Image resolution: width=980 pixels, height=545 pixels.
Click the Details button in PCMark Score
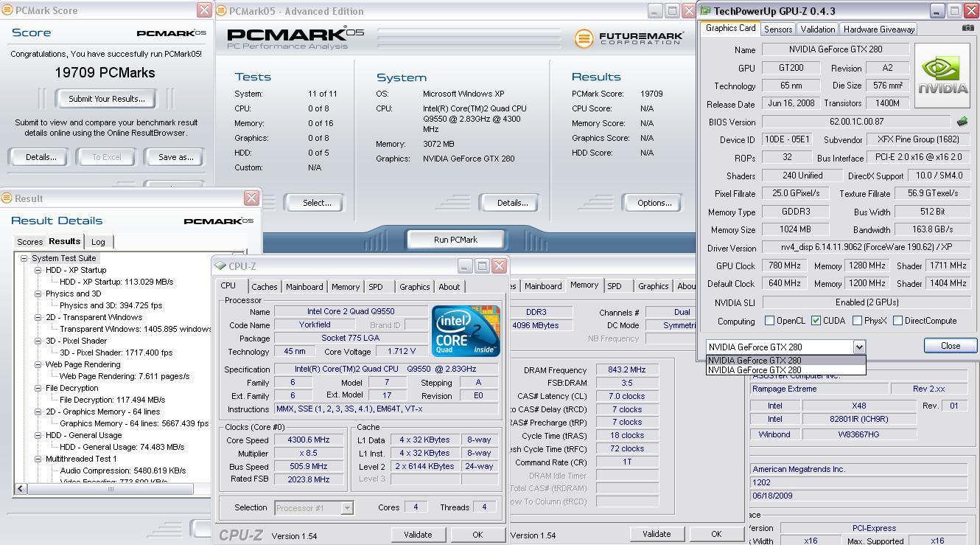pyautogui.click(x=41, y=157)
